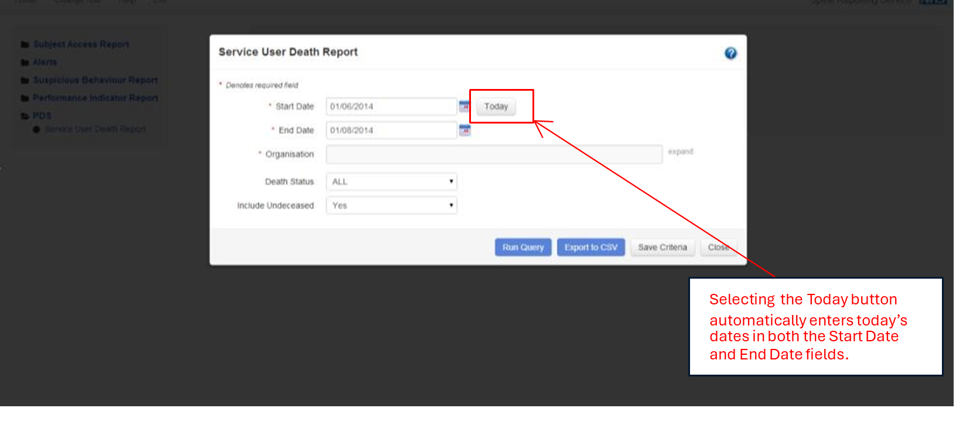Click the Organisation field
Image resolution: width=980 pixels, height=425 pixels.
[x=494, y=154]
